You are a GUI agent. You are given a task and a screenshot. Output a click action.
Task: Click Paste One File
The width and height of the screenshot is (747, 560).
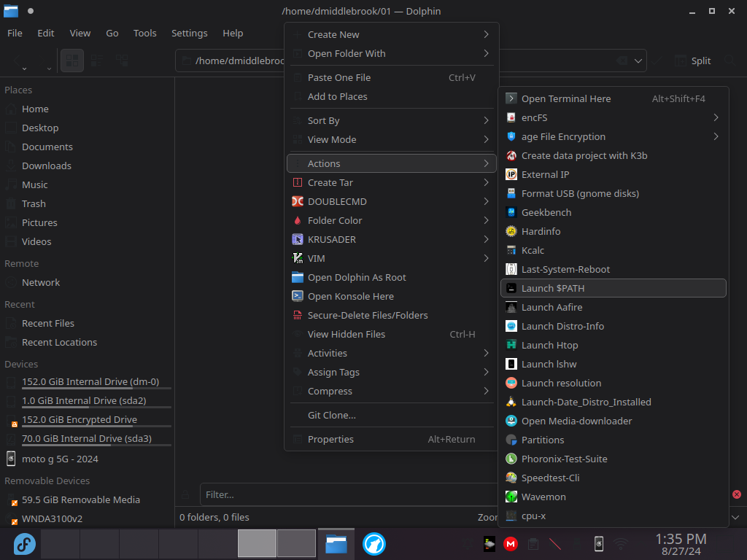pos(391,77)
